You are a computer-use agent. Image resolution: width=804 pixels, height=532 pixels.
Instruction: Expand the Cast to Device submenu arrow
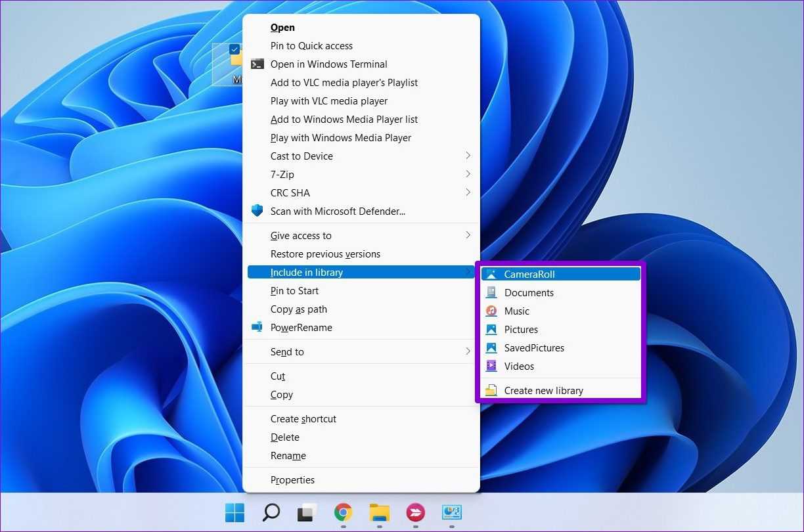click(x=468, y=156)
